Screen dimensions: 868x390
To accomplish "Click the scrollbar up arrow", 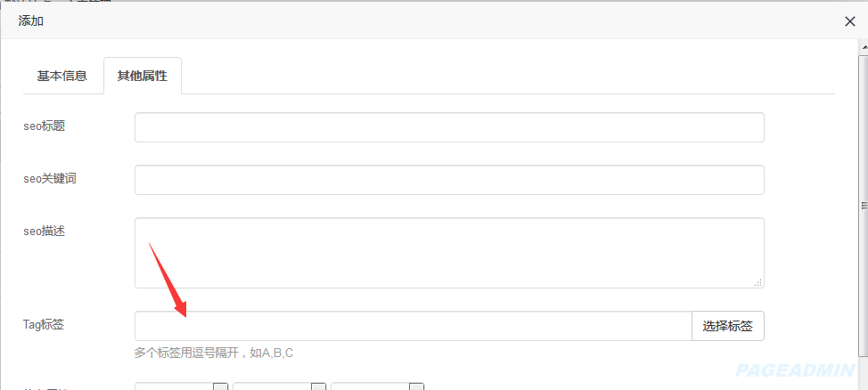I will tap(863, 45).
